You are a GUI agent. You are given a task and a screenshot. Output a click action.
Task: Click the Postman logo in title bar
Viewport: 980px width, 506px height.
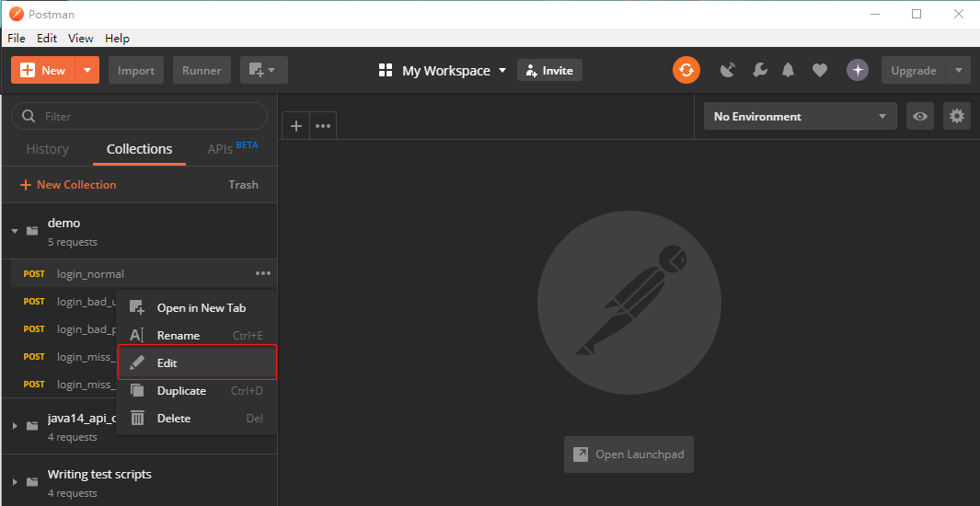(x=17, y=14)
